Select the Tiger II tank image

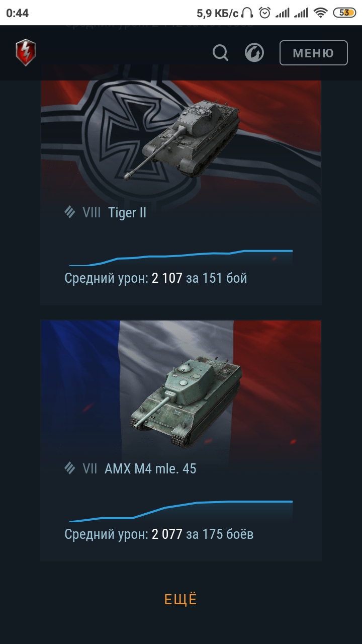[183, 138]
